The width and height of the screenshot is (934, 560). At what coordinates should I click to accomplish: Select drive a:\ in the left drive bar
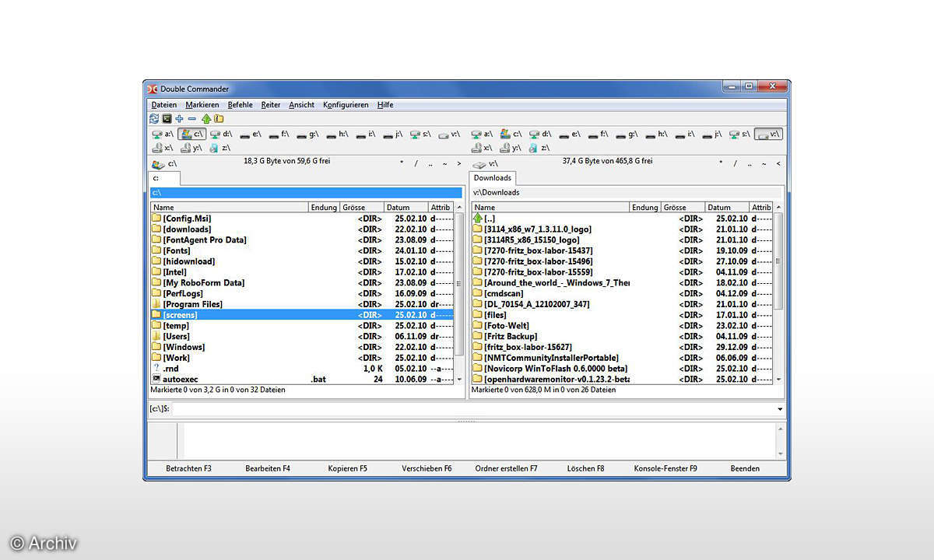[163, 135]
